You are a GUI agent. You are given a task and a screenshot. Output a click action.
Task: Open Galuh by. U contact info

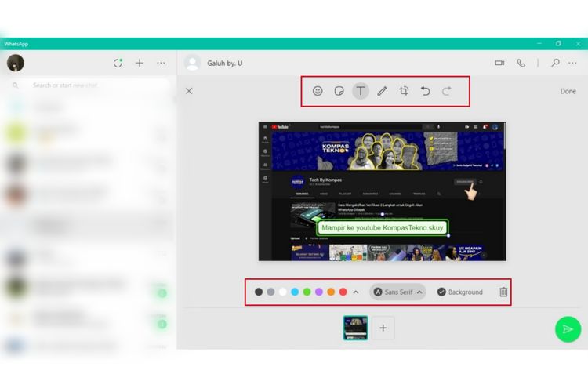(x=225, y=63)
